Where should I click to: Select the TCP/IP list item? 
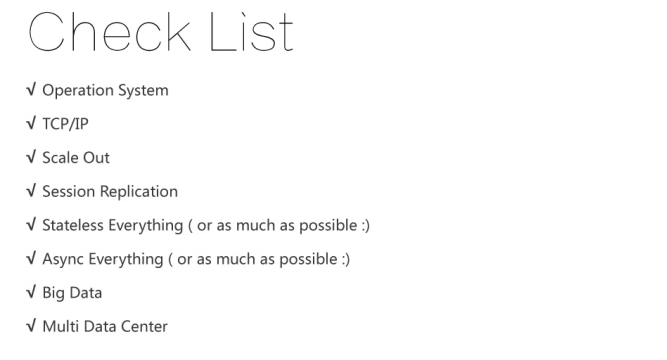point(66,124)
